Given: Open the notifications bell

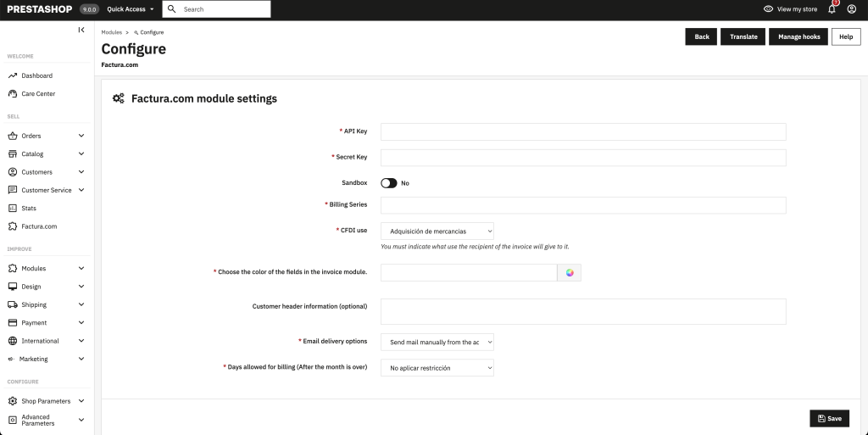Looking at the screenshot, I should [832, 8].
